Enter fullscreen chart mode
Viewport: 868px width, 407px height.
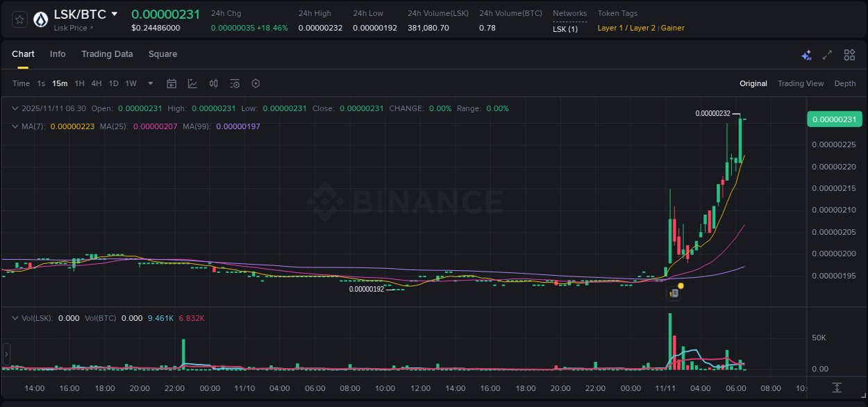point(826,54)
